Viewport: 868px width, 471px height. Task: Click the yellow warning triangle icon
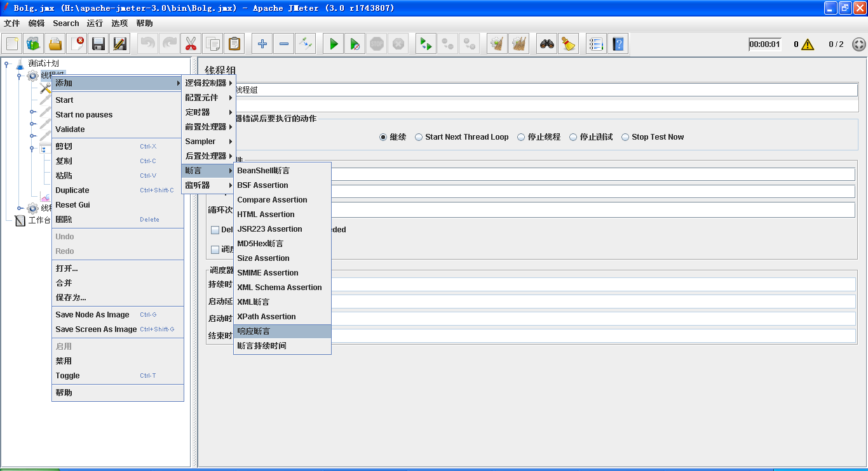[808, 44]
